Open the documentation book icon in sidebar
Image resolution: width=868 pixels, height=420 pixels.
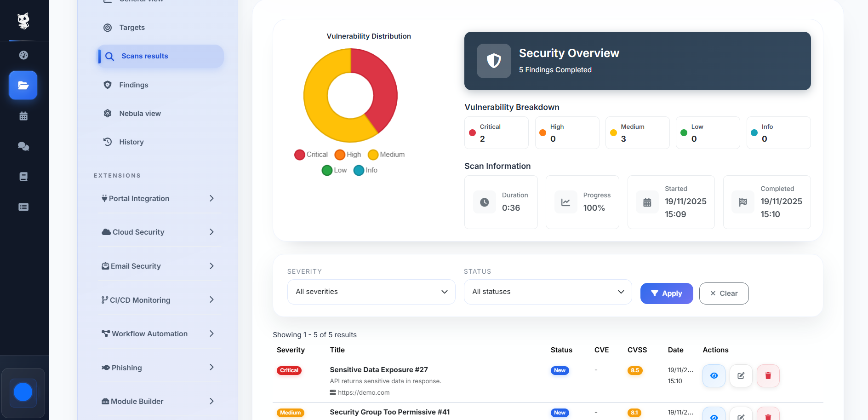click(x=23, y=176)
